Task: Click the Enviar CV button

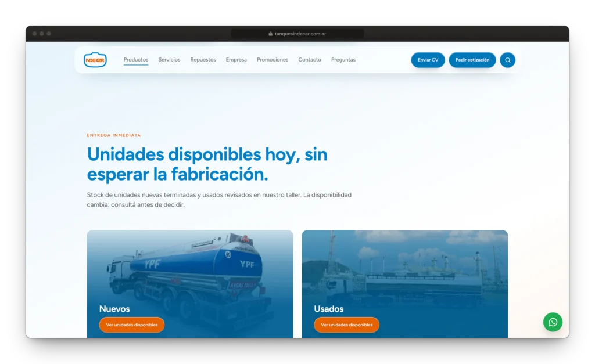Action: pos(428,60)
